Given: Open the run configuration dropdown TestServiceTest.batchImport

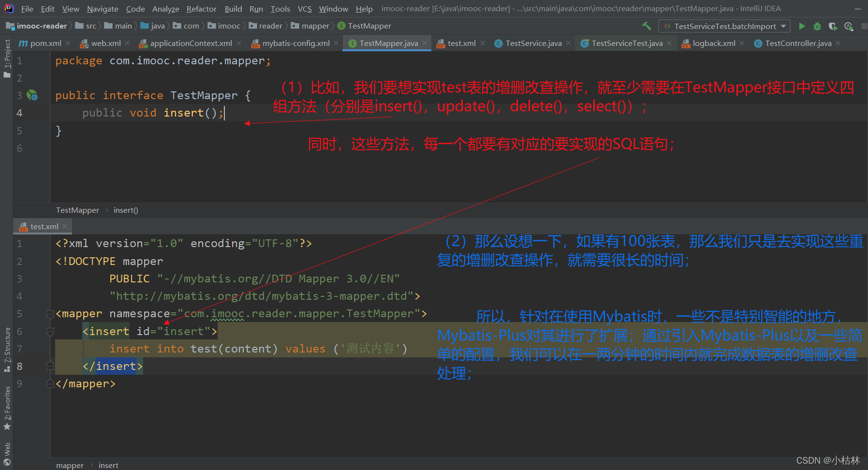Looking at the screenshot, I should (725, 26).
